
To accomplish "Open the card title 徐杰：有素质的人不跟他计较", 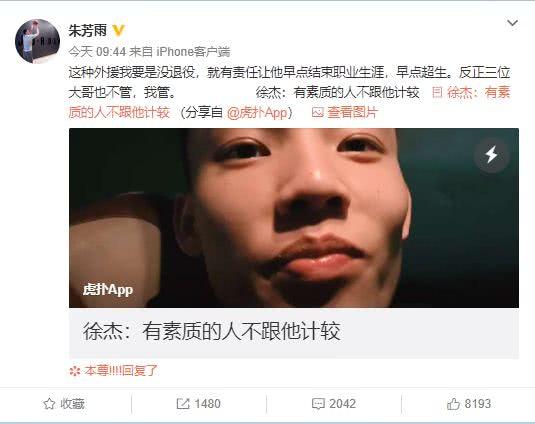I will (x=212, y=331).
